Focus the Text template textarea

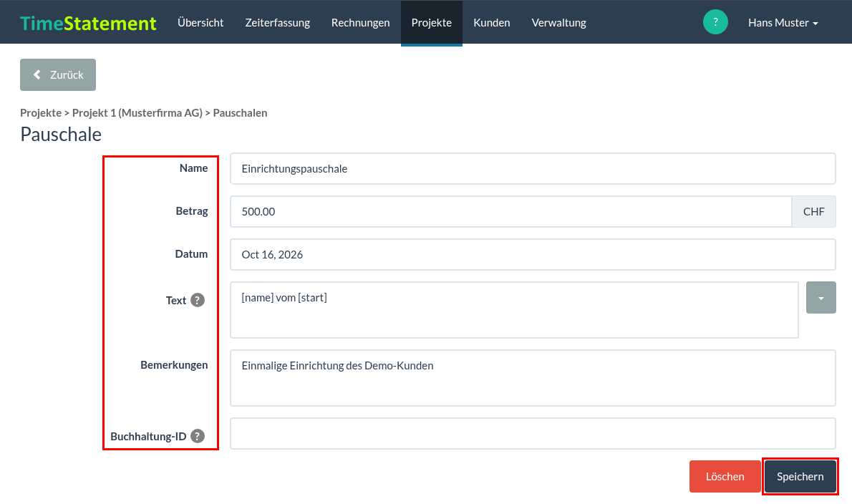(x=514, y=309)
